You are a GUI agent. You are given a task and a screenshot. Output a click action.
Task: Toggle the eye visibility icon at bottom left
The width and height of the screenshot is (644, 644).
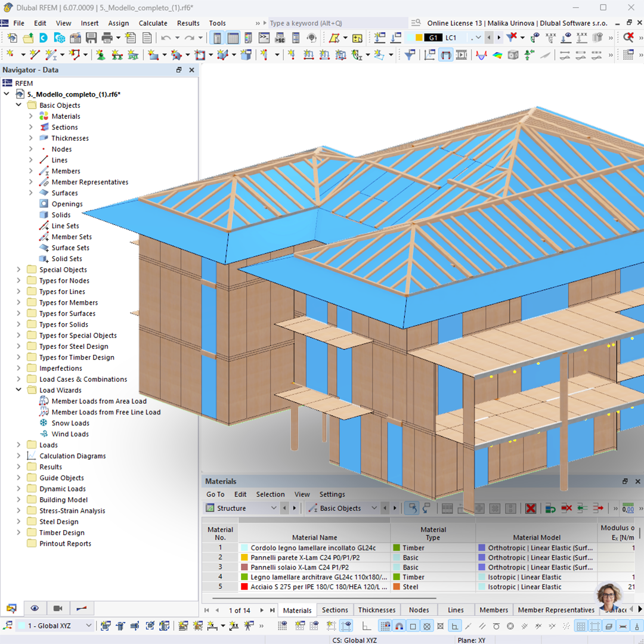(x=35, y=608)
